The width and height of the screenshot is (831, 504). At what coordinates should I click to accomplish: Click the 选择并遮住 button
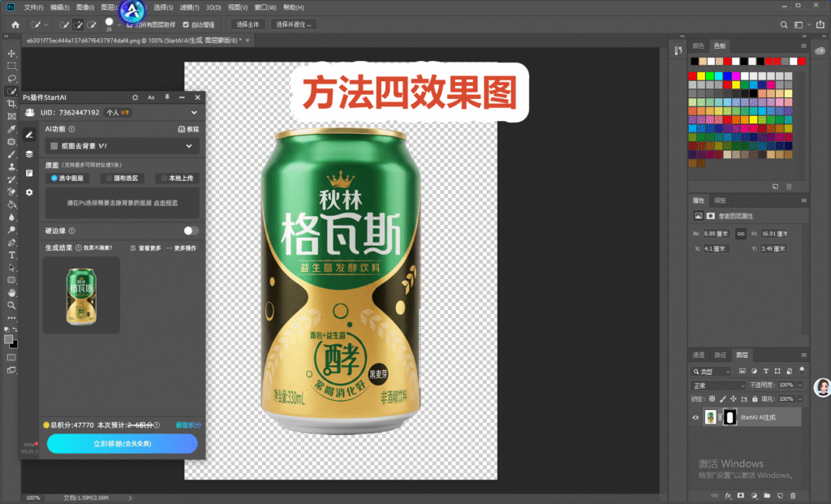[x=294, y=24]
